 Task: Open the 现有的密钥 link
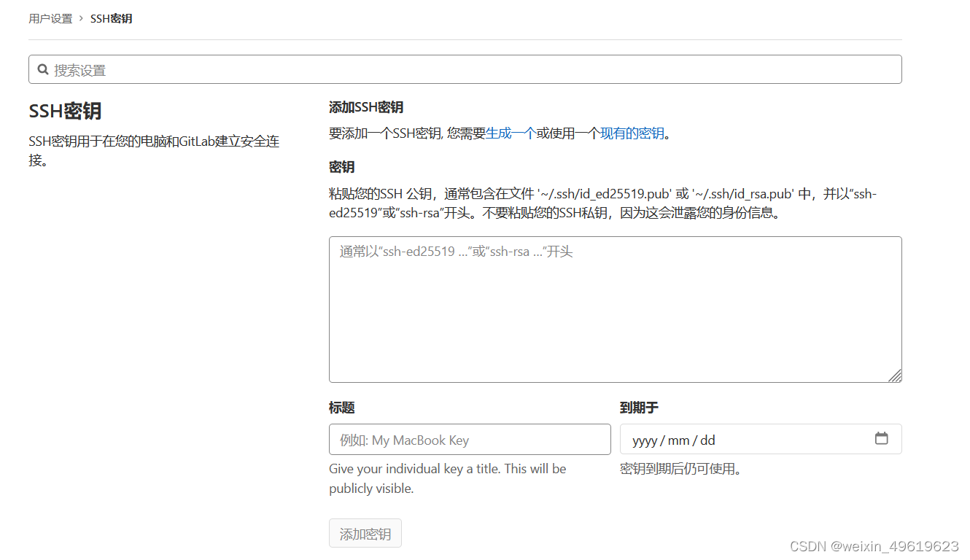(x=632, y=133)
